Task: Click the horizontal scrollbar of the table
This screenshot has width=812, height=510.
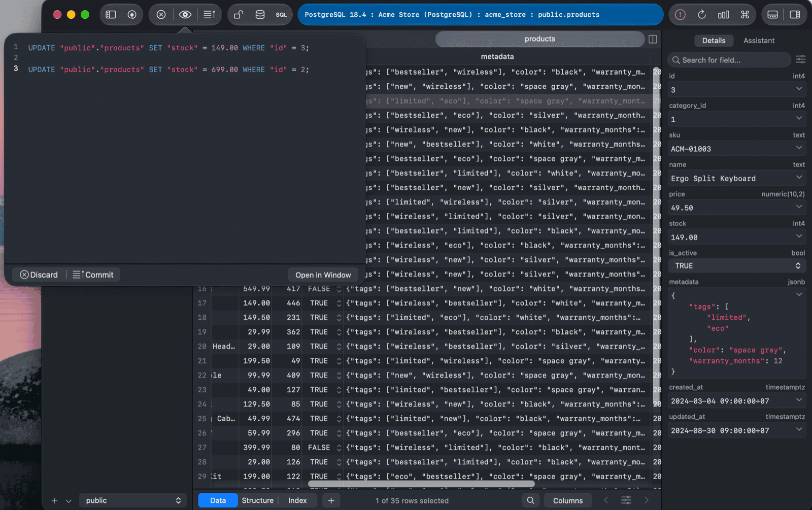Action: (x=420, y=484)
